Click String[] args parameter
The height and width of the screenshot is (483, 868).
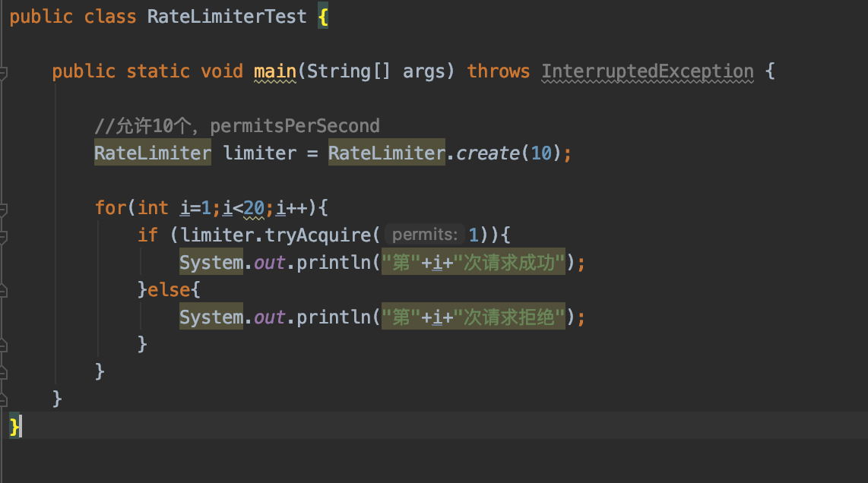click(x=376, y=71)
